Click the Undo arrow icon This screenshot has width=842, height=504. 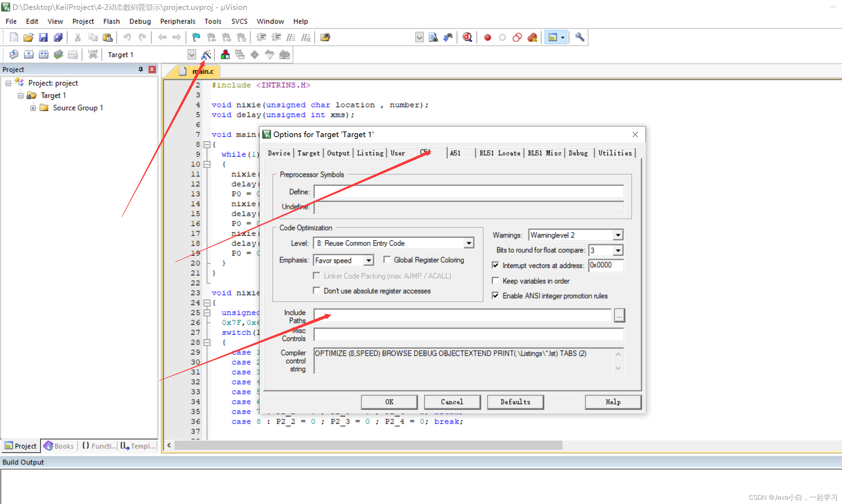[x=127, y=37]
